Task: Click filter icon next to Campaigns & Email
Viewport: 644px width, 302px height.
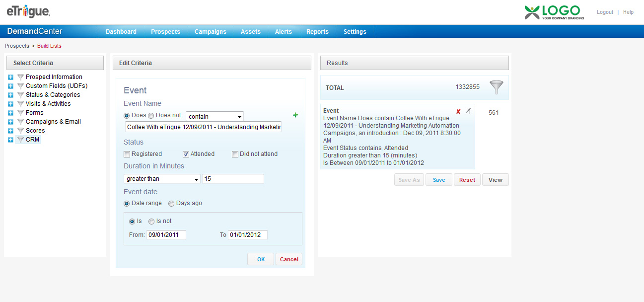Action: (20, 122)
